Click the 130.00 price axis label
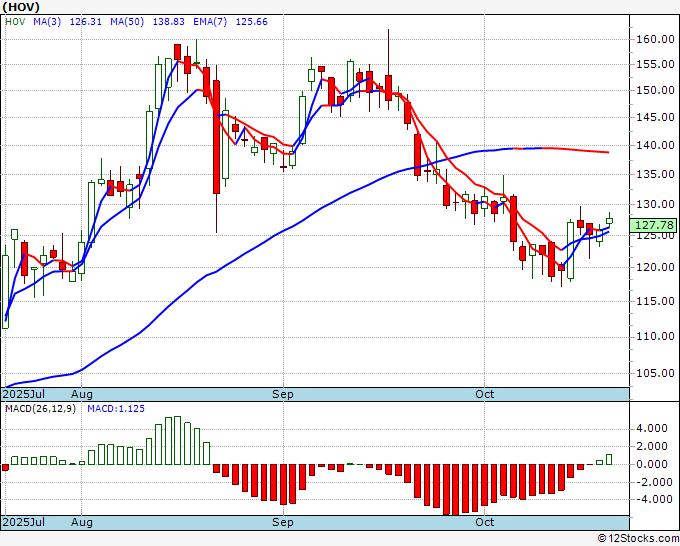Viewport: 680px width, 546px height. [x=655, y=204]
